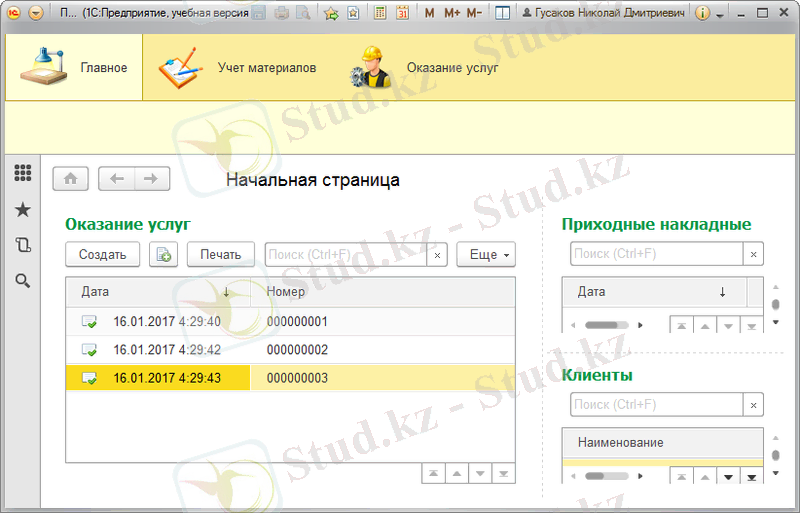The image size is (800, 513).
Task: Open the calendar icon in title bar
Action: (x=402, y=14)
